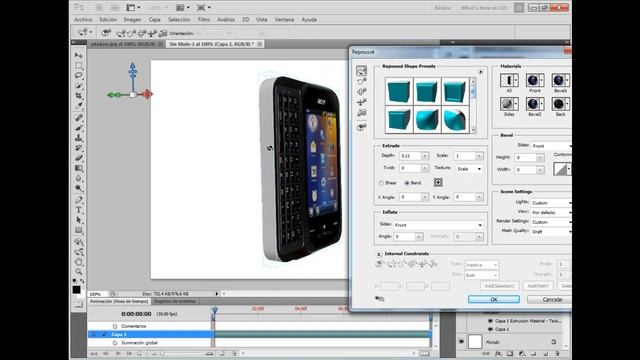Select the Zoom tool in toolbox
The image size is (640, 360).
click(x=78, y=272)
